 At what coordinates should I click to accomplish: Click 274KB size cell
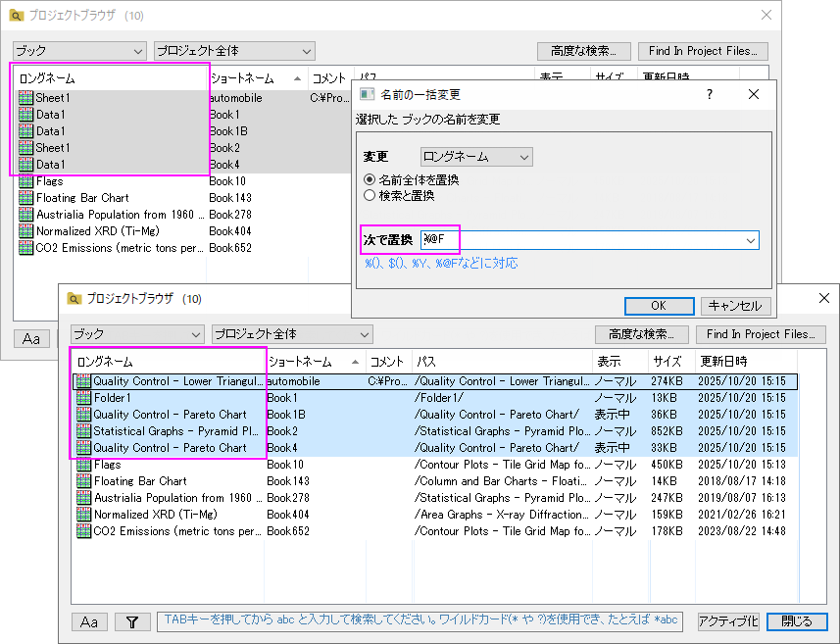pos(667,381)
